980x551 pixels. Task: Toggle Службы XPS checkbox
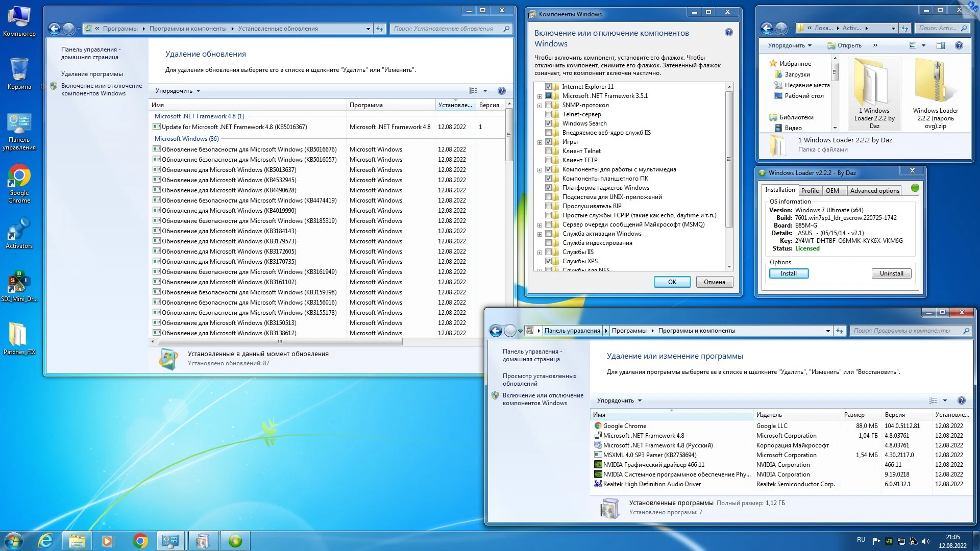[549, 261]
